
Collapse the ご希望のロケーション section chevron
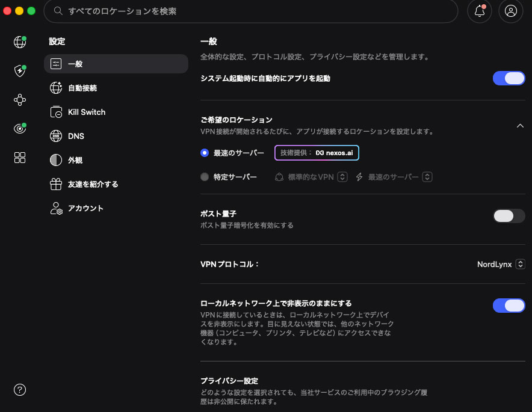pyautogui.click(x=520, y=126)
